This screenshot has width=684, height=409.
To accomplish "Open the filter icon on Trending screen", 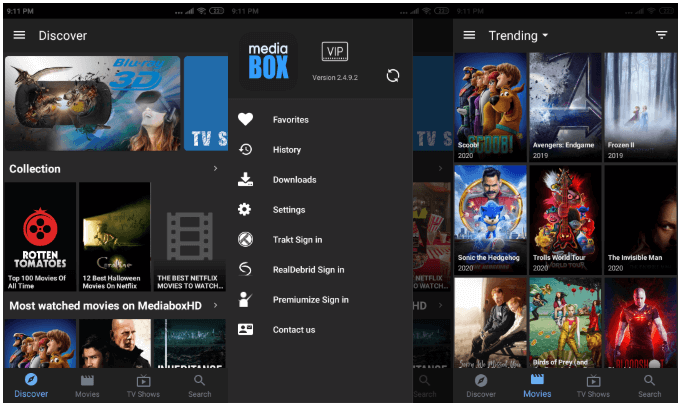I will point(663,35).
